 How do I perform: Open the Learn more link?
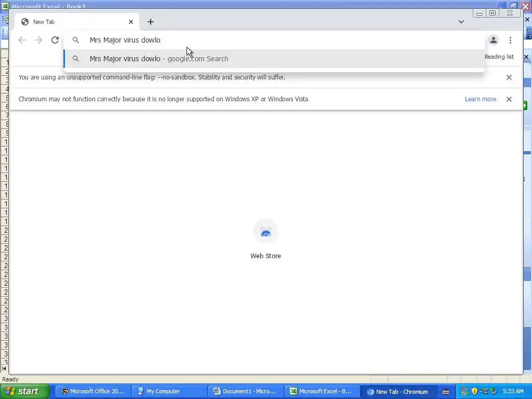[x=481, y=99]
